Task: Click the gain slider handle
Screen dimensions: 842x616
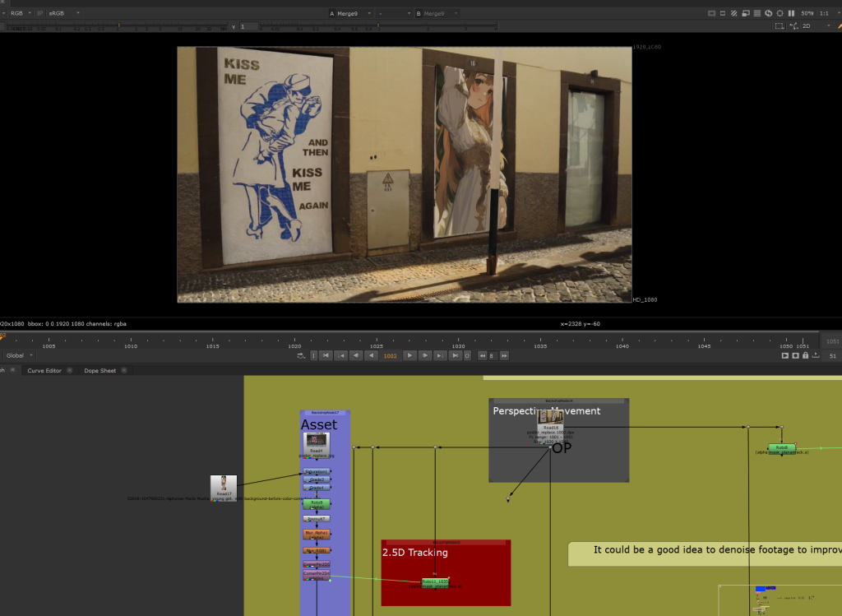Action: (118, 25)
